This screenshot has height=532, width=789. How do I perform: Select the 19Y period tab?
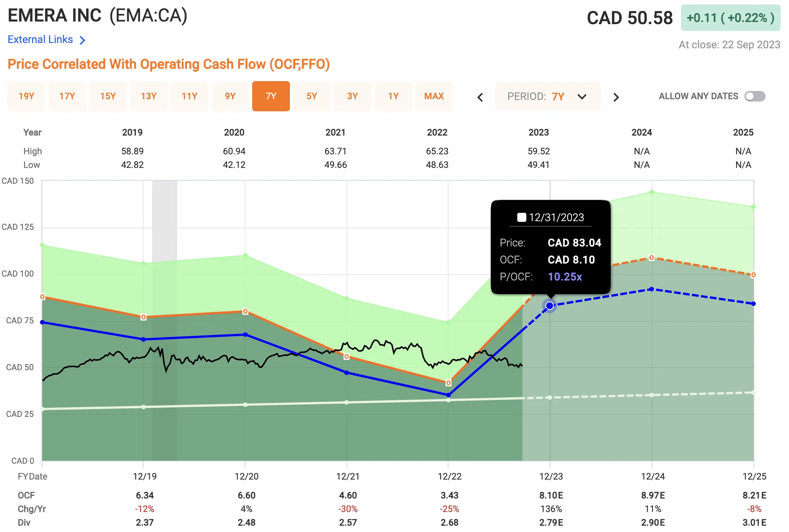click(26, 96)
